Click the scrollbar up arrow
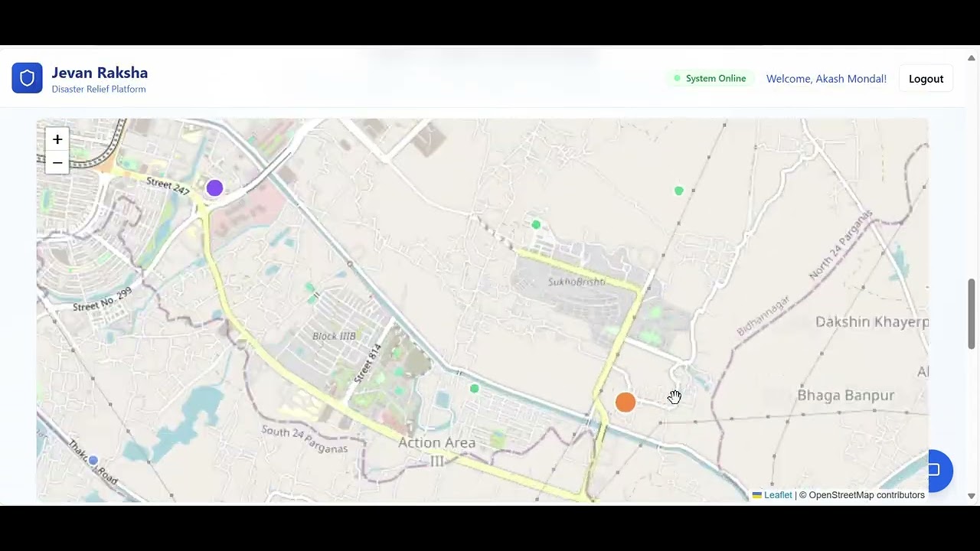The height and width of the screenshot is (551, 980). 972,58
